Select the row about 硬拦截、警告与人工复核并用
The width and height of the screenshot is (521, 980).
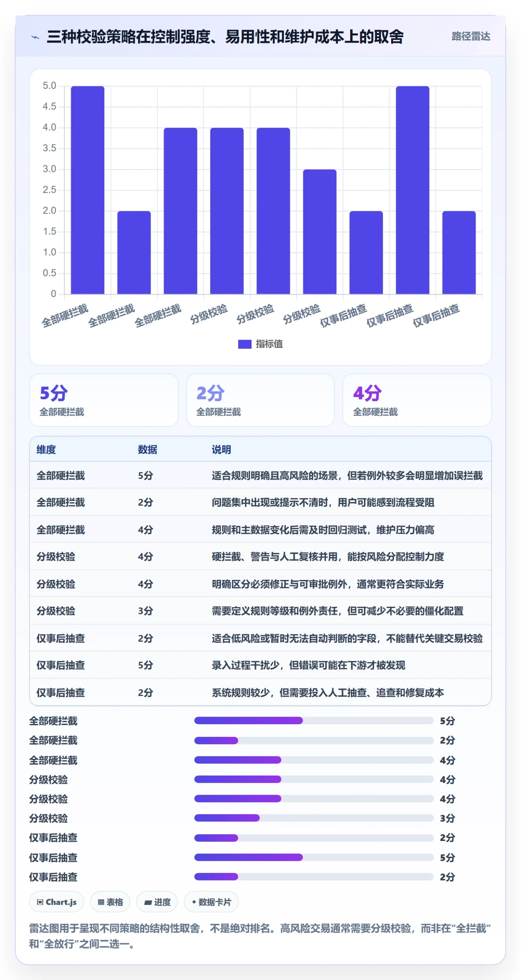(x=260, y=556)
